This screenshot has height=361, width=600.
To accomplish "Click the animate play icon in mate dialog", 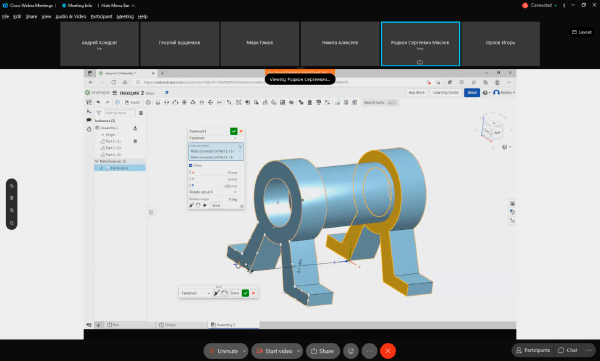I will (x=205, y=206).
